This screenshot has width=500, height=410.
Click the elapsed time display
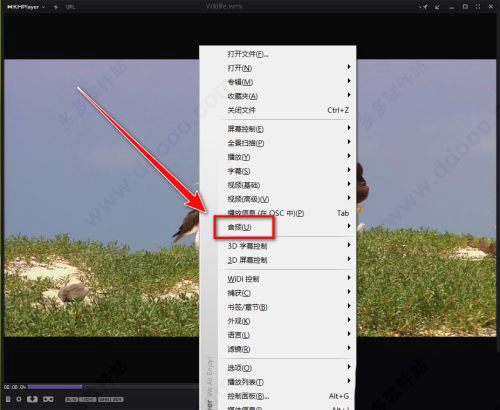tap(15, 387)
